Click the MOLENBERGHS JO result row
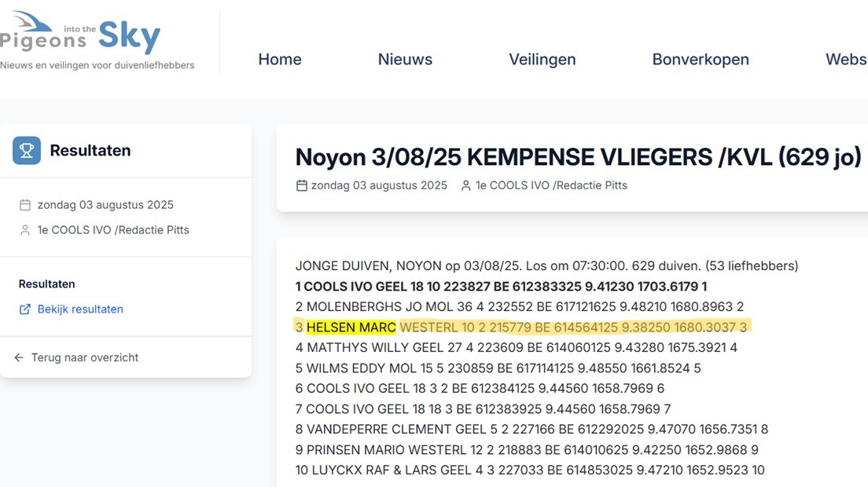The width and height of the screenshot is (868, 487). click(519, 306)
